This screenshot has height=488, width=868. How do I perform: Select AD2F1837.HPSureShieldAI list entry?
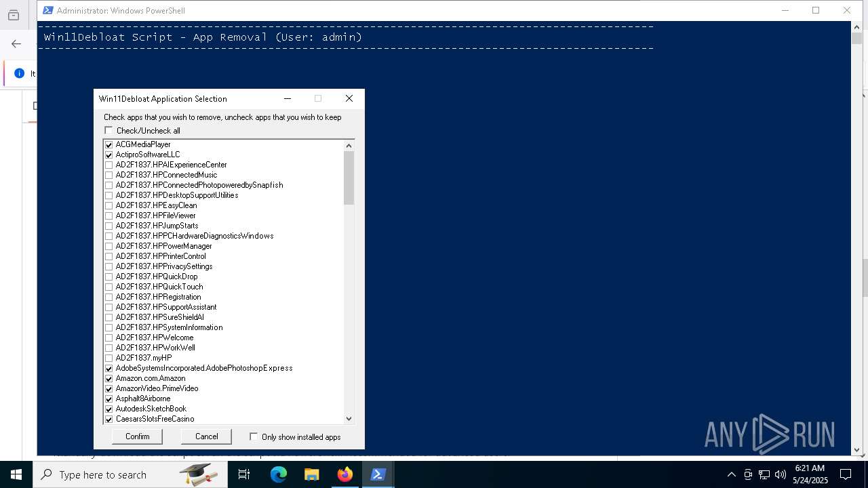(159, 317)
